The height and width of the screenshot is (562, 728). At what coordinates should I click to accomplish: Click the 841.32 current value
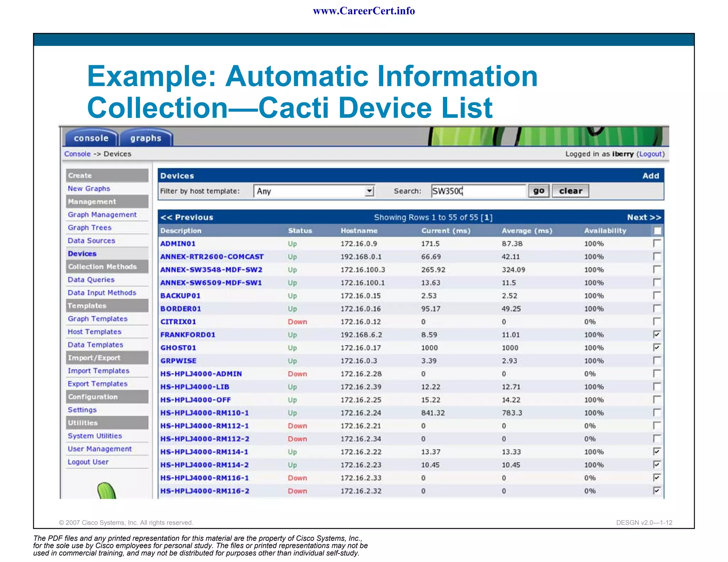[x=433, y=413]
